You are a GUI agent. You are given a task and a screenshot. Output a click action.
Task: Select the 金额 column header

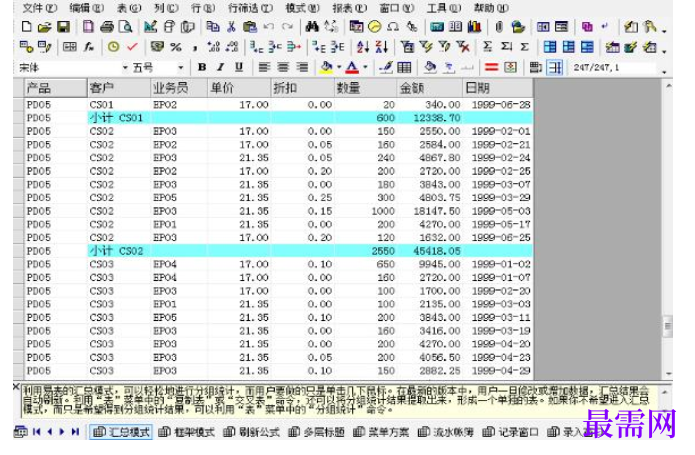(x=430, y=88)
